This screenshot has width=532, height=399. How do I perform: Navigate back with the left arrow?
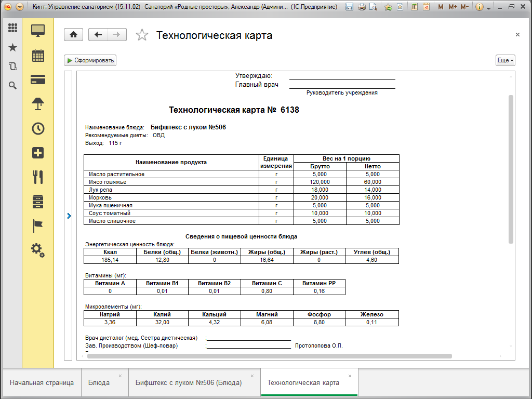98,35
